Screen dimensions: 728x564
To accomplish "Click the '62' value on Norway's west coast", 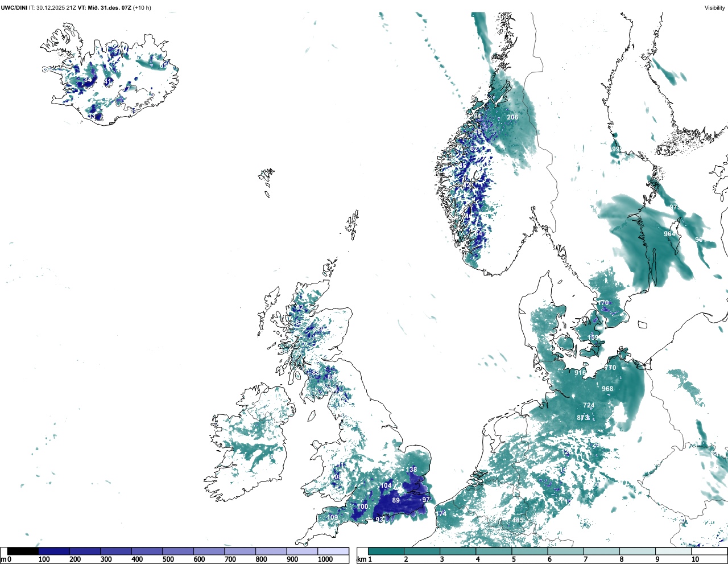I will click(474, 149).
